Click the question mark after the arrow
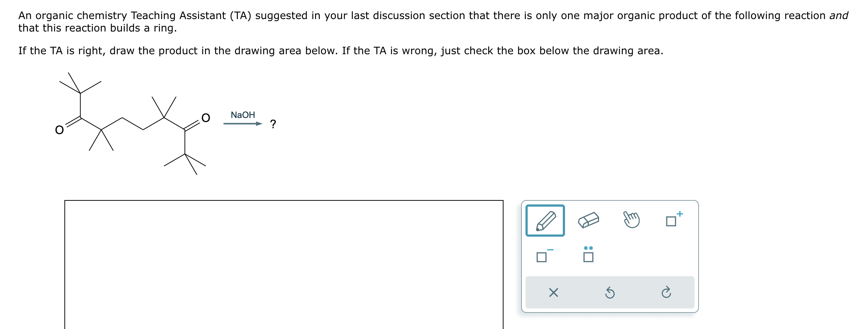 [x=273, y=124]
